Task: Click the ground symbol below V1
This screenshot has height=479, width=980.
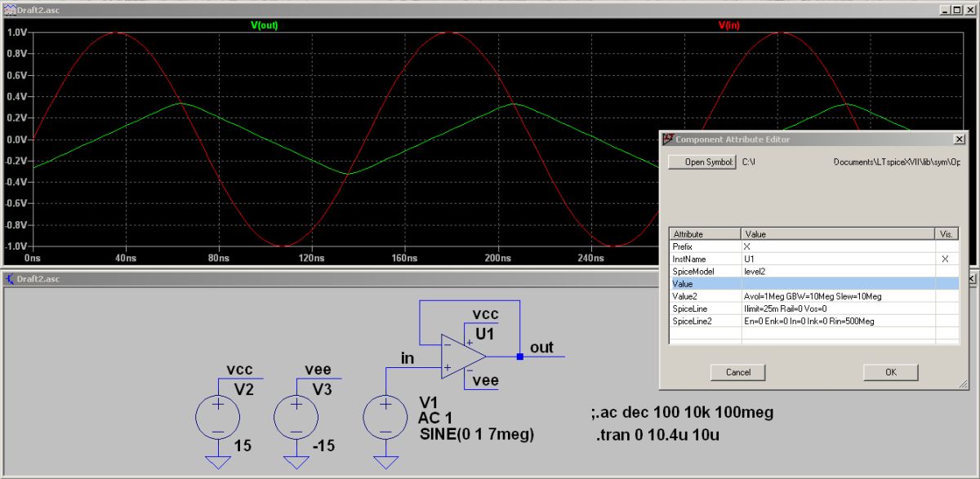Action: [x=385, y=463]
